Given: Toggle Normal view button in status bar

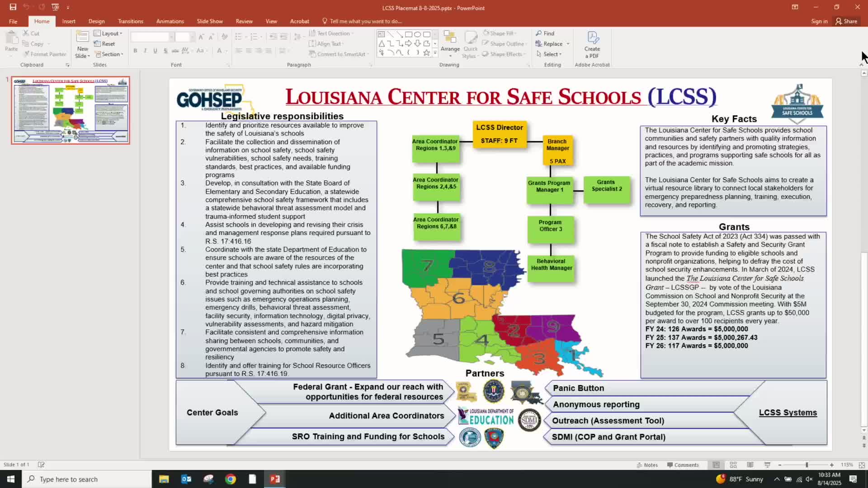Looking at the screenshot, I should pos(716,465).
